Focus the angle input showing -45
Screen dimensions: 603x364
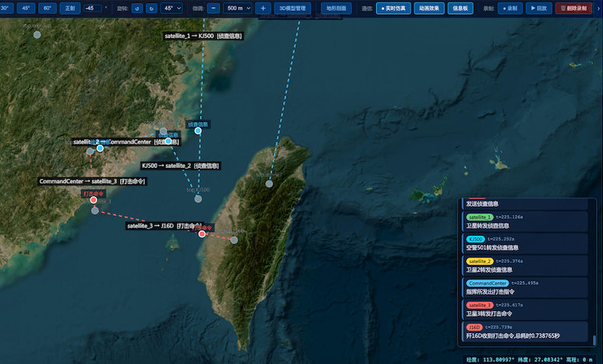click(x=93, y=8)
